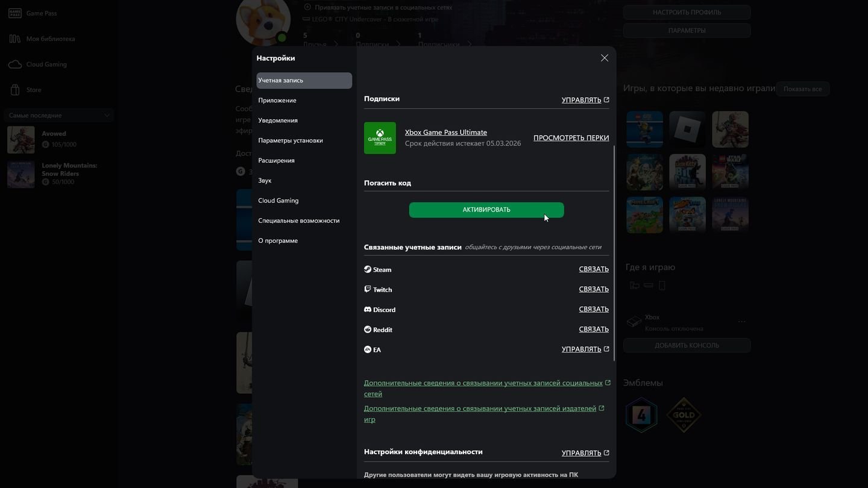This screenshot has height=488, width=868.
Task: Open the Xbox console more options ellipsis
Action: (741, 322)
